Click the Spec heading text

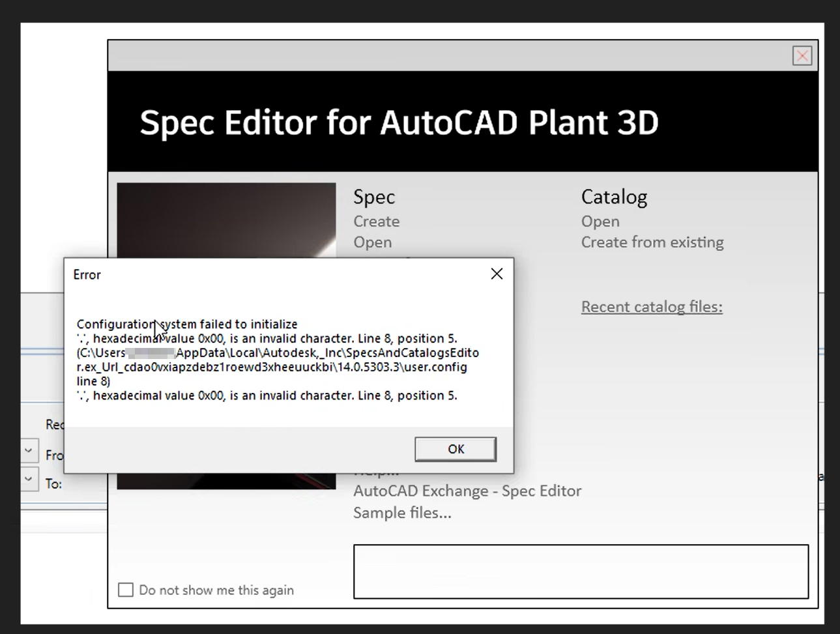pos(374,197)
